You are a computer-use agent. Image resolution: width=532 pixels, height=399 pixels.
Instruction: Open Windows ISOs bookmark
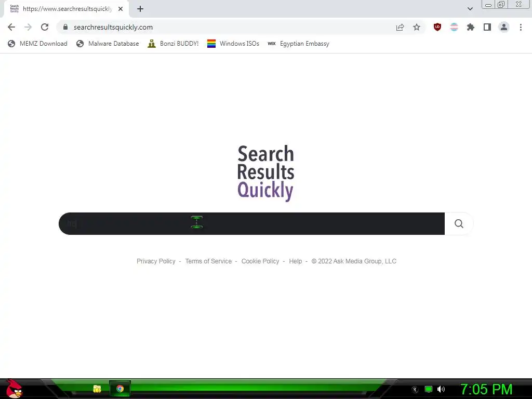233,44
